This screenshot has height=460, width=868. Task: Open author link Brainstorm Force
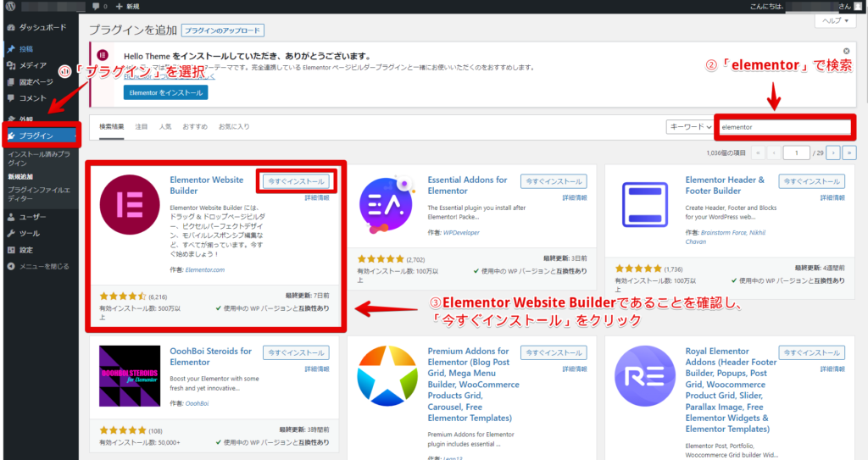click(724, 232)
